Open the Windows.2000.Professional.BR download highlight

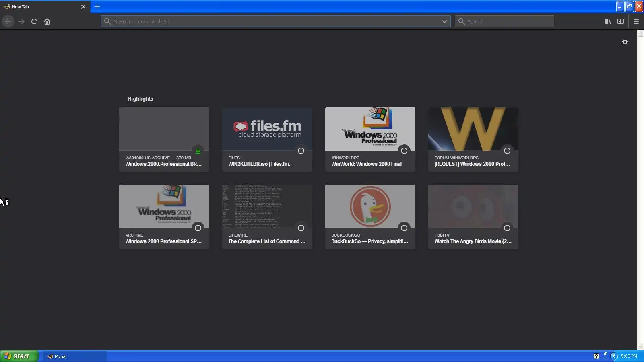tap(164, 139)
